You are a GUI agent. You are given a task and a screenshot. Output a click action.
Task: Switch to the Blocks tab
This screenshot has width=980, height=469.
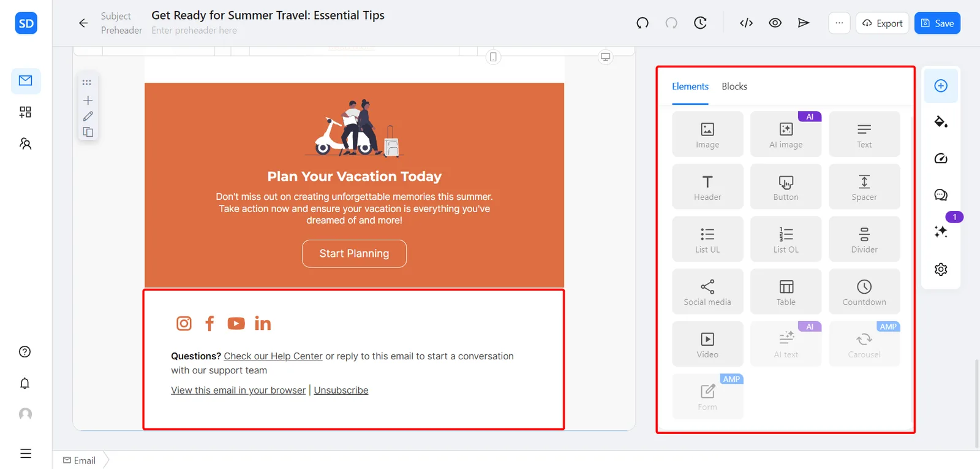coord(734,86)
